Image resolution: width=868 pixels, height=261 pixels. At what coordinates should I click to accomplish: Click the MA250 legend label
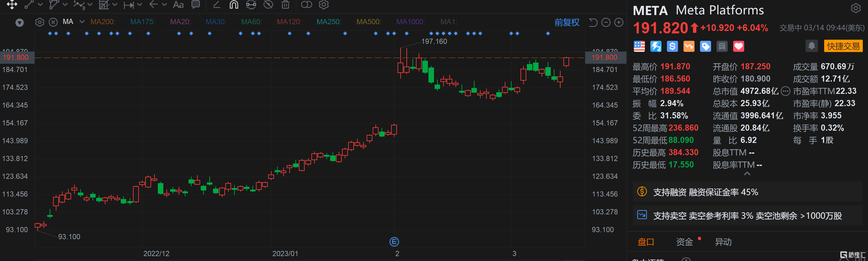point(329,22)
